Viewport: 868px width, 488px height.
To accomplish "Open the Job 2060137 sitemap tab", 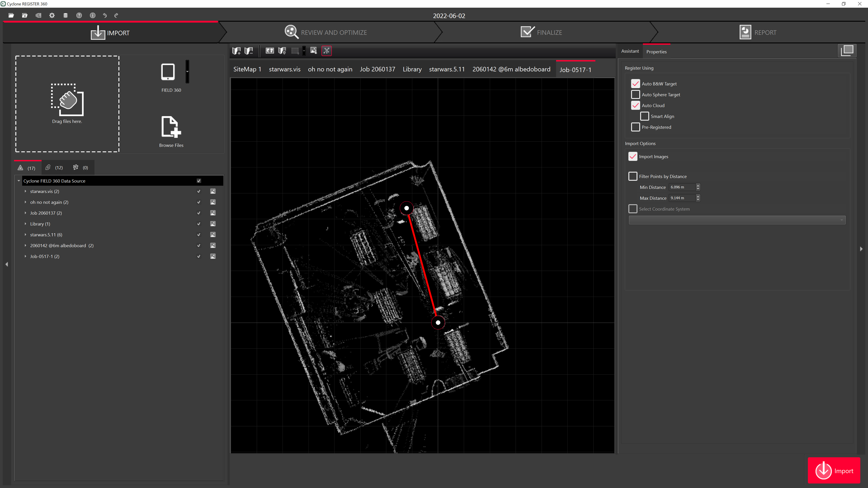I will pos(377,69).
